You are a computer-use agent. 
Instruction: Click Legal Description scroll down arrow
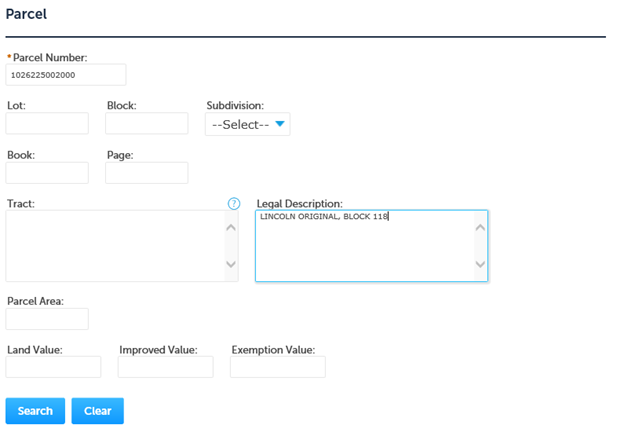480,264
